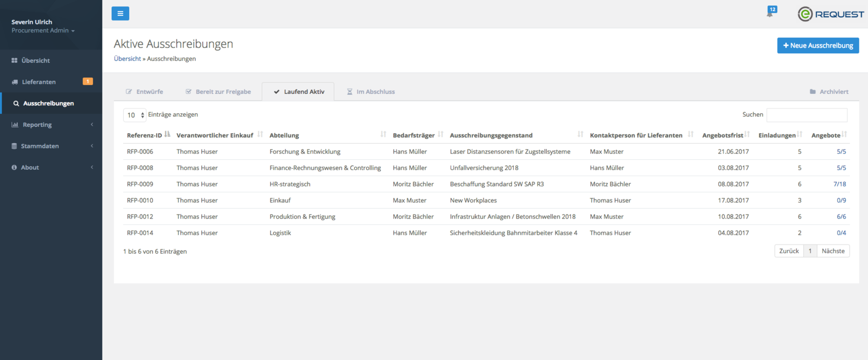This screenshot has height=360, width=868.
Task: Click sort icon for Einladungen column
Action: pyautogui.click(x=800, y=134)
